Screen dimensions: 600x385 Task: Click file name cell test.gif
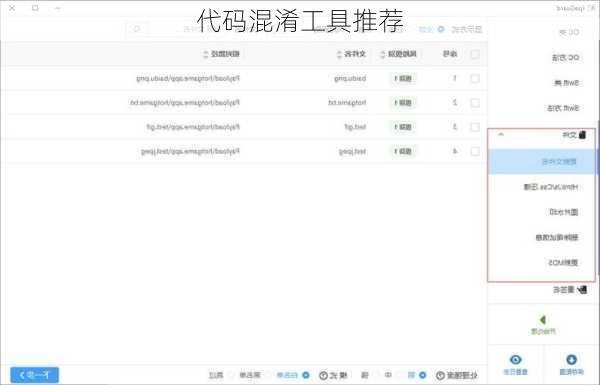[x=355, y=127]
